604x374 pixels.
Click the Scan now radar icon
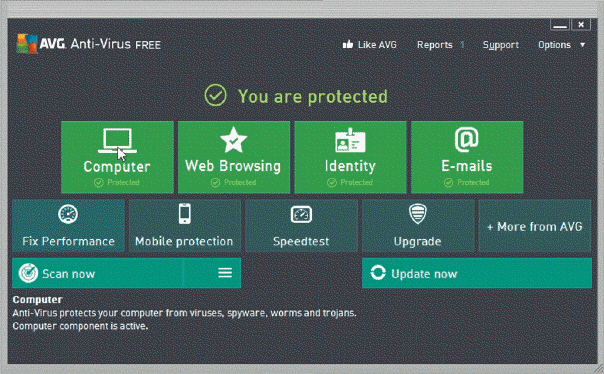28,273
